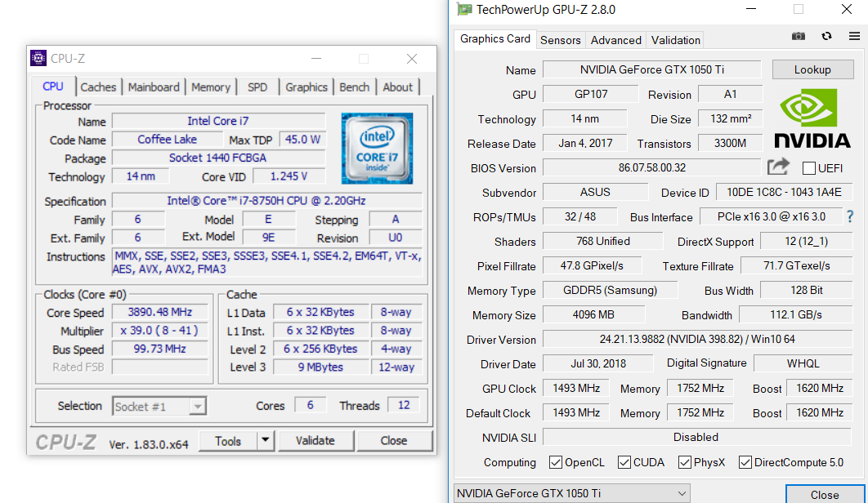Image resolution: width=868 pixels, height=503 pixels.
Task: Open the GTX 1050 Ti card selector dropdown
Action: [x=572, y=493]
